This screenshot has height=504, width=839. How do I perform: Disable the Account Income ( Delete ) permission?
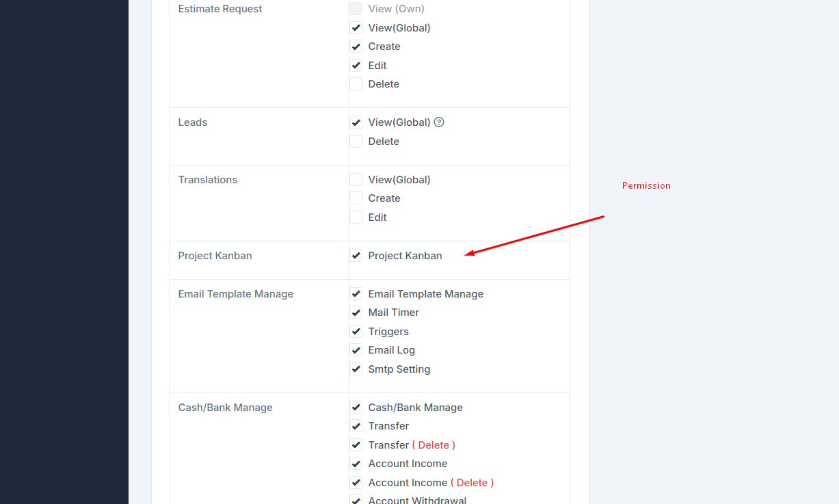(x=356, y=483)
